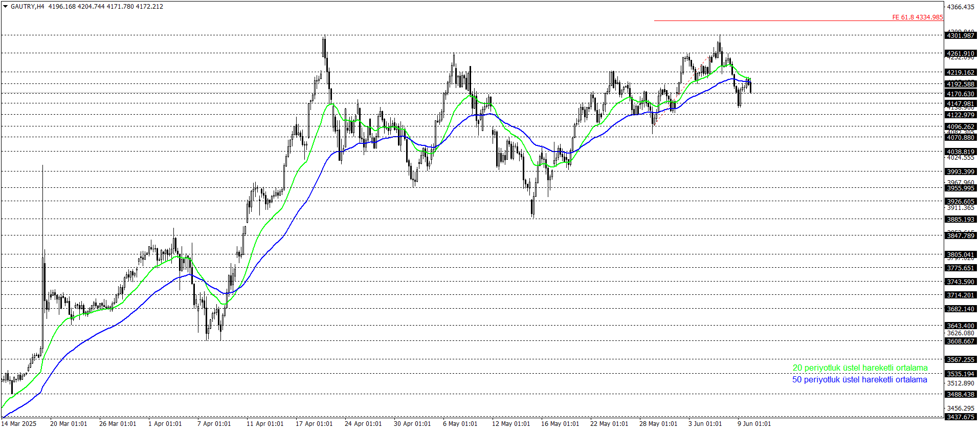
Task: Click the 3643.400 price level label
Action: (961, 326)
